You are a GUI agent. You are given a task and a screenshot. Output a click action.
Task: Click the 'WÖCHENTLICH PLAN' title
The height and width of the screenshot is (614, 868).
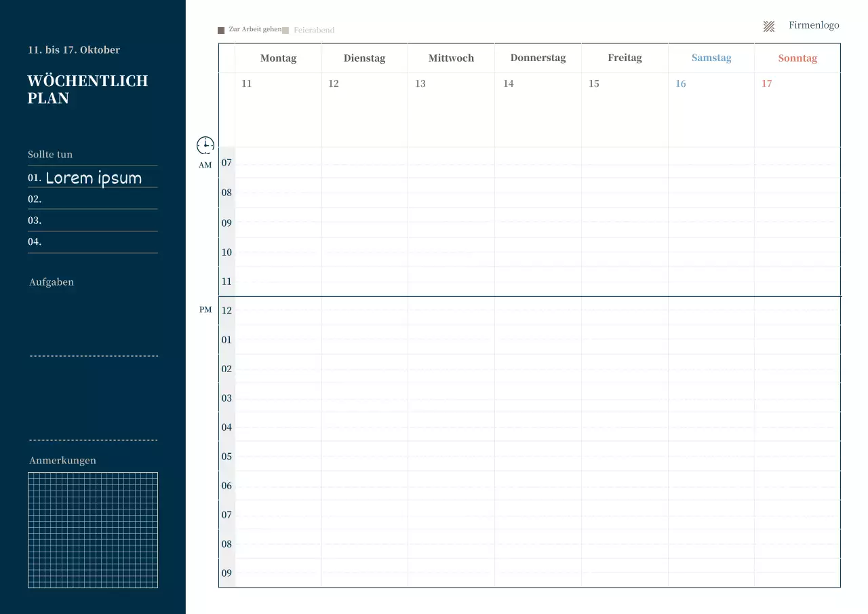pos(87,90)
